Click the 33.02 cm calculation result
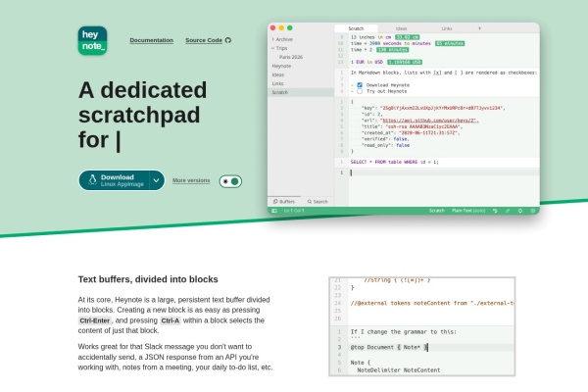 (x=408, y=37)
